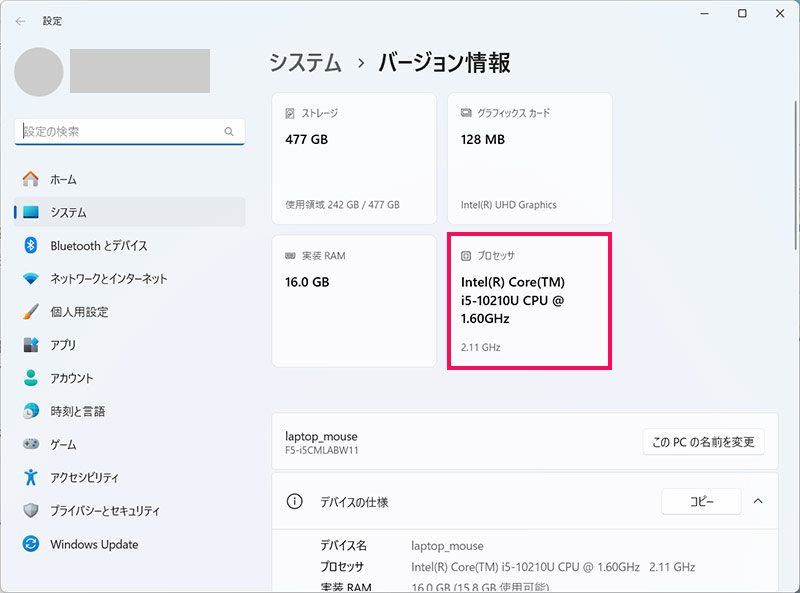Click the privacy shield icon
800x593 pixels.
tap(31, 510)
